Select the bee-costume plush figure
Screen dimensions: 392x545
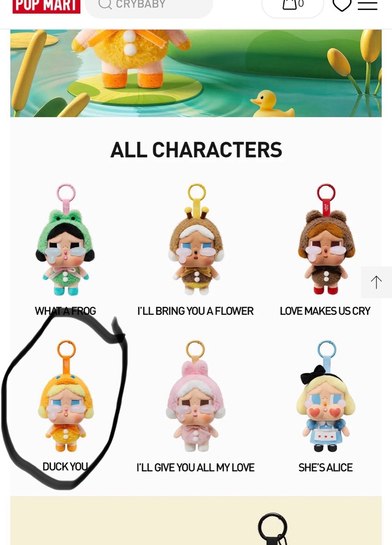pyautogui.click(x=196, y=240)
